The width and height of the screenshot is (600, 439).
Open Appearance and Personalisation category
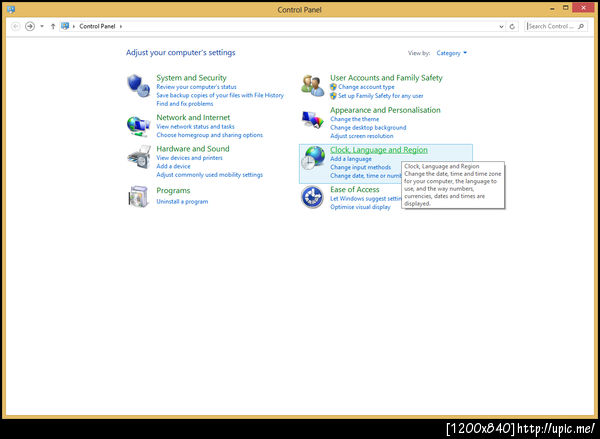coord(385,110)
